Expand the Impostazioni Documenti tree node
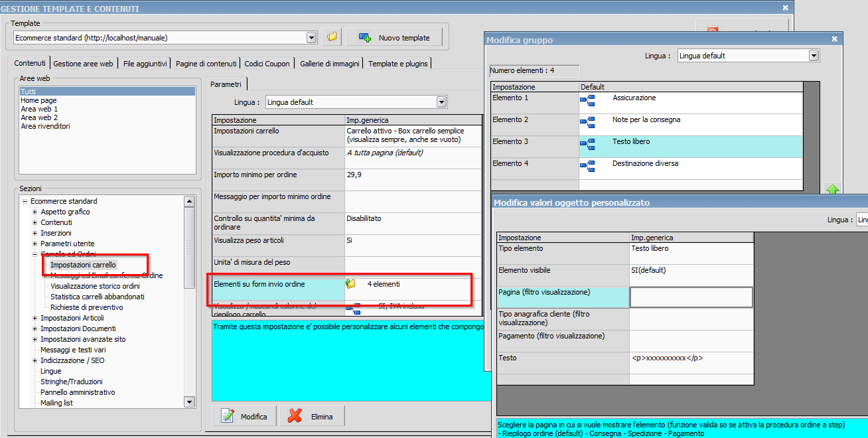Viewport: 868px width, 438px height. point(35,328)
